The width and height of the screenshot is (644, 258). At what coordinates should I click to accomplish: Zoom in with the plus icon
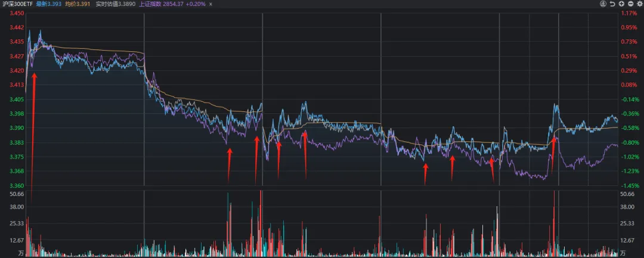(x=621, y=4)
